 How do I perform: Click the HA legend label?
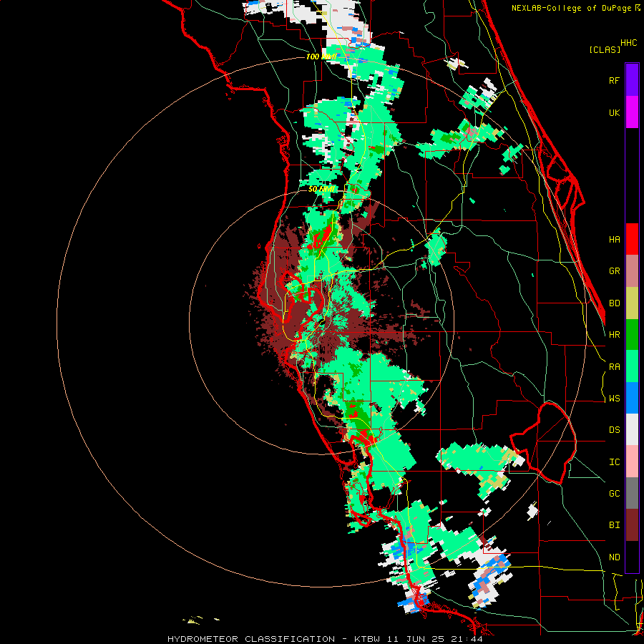pos(614,240)
